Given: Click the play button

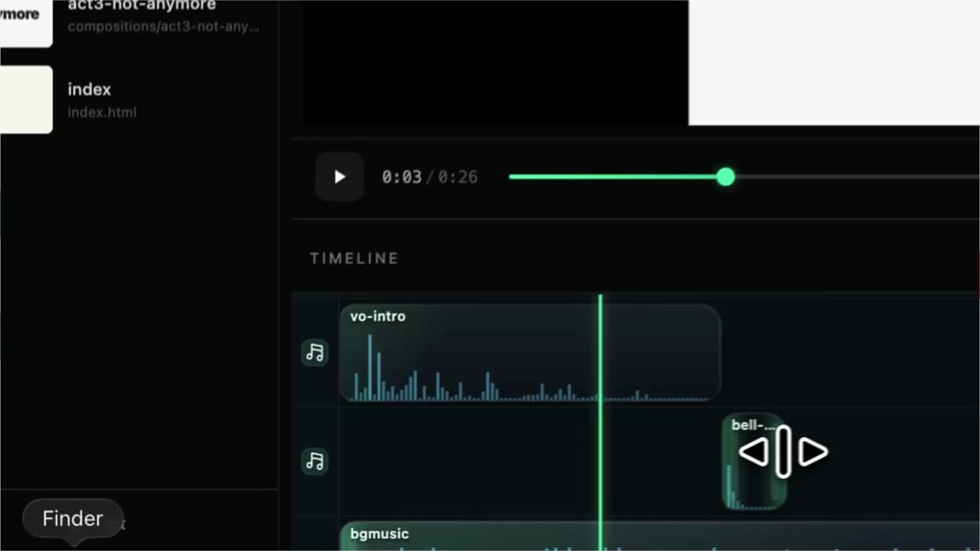Looking at the screenshot, I should (x=339, y=177).
